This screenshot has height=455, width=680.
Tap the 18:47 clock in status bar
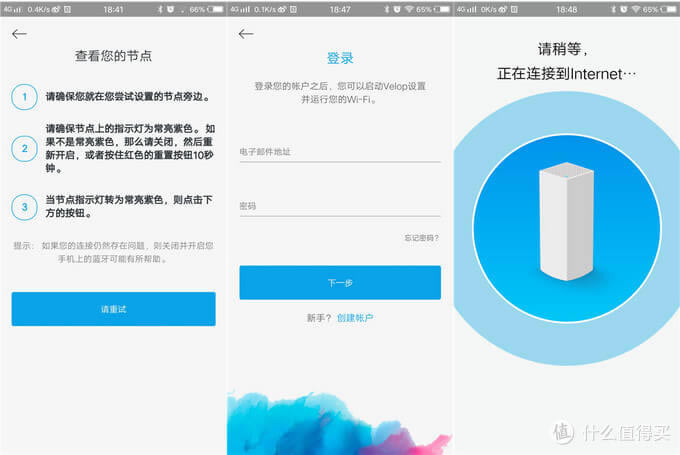[x=340, y=8]
